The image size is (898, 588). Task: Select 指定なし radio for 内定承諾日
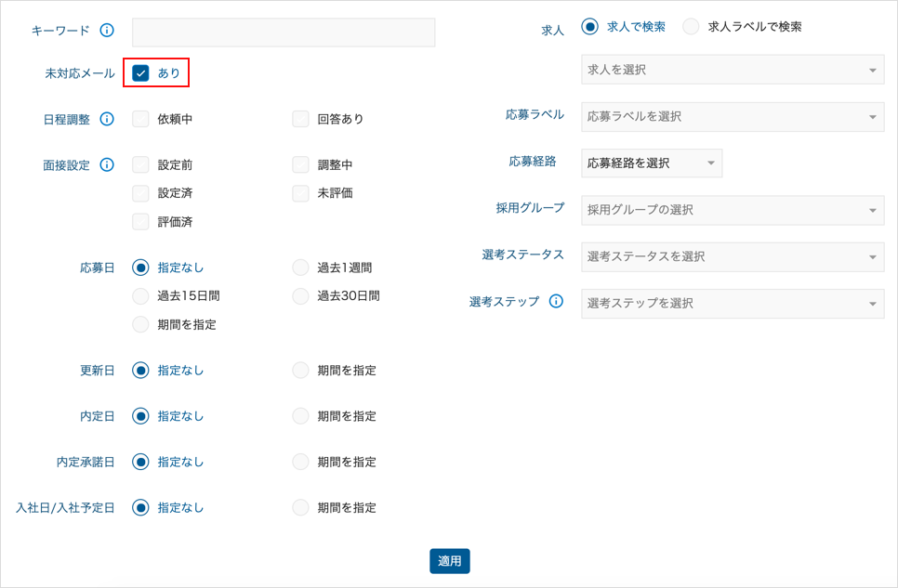pyautogui.click(x=140, y=462)
